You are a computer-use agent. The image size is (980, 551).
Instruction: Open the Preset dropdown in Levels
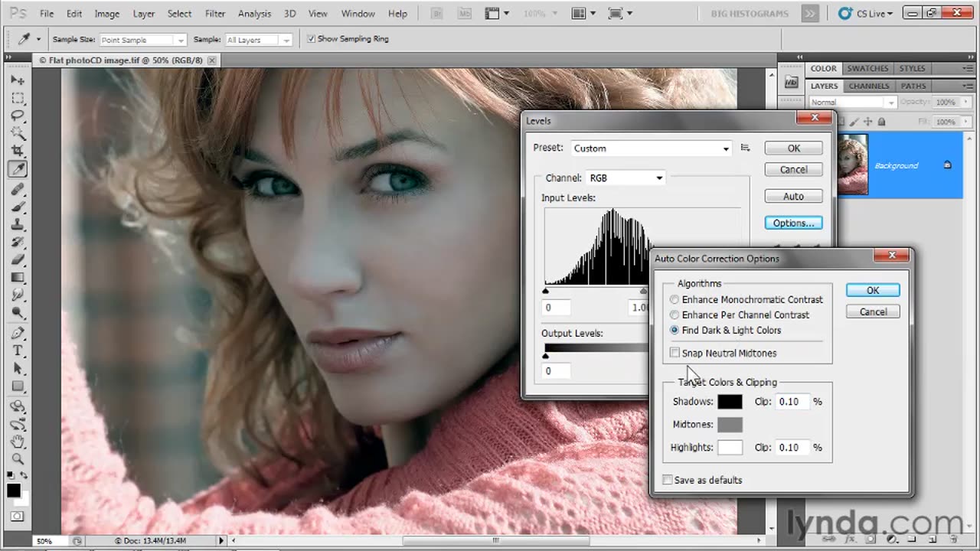651,148
